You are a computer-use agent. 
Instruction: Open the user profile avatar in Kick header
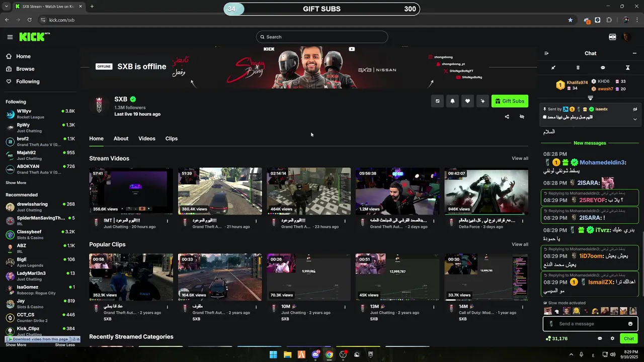click(x=626, y=37)
